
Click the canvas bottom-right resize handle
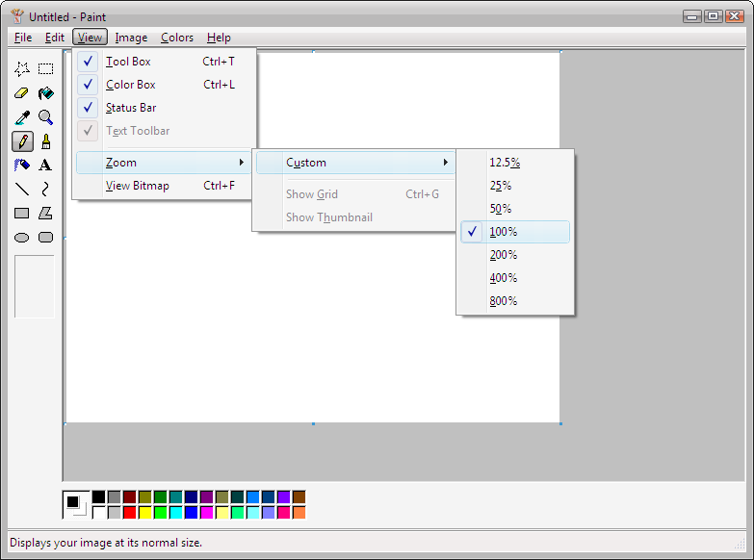(x=560, y=423)
